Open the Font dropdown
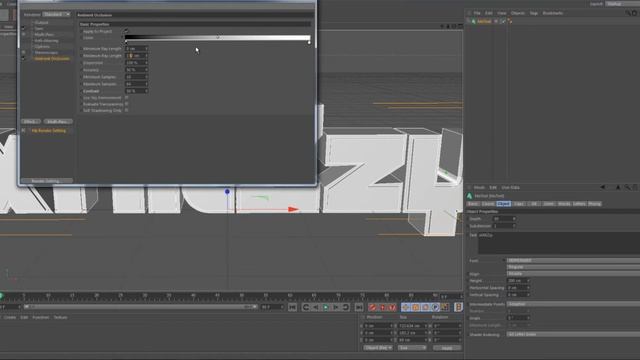This screenshot has width=640, height=360. click(x=573, y=260)
